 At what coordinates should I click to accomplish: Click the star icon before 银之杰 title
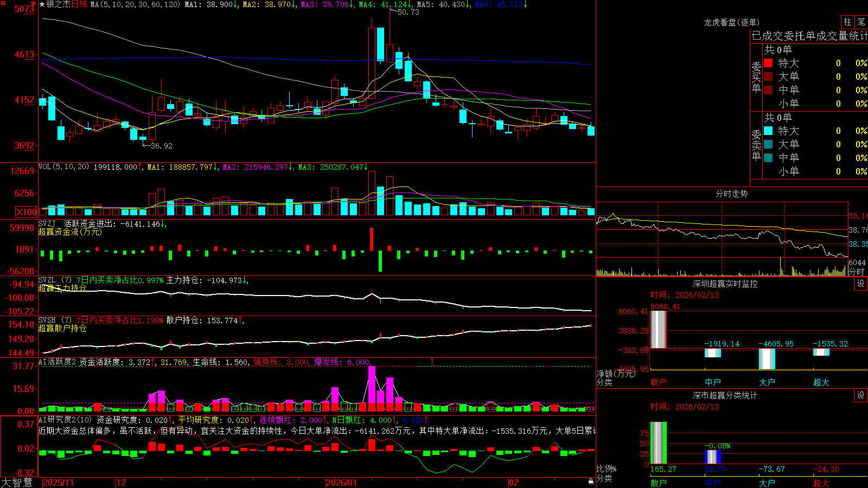click(x=42, y=4)
